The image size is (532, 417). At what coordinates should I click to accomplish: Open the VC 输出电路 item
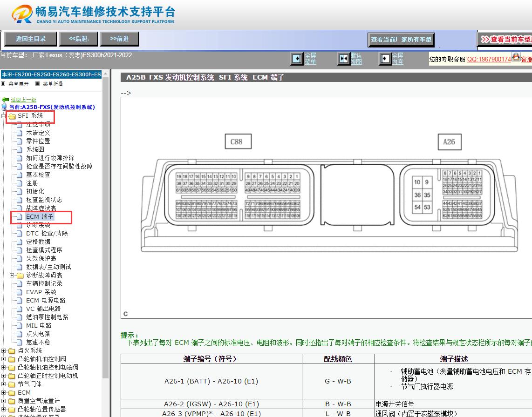[x=43, y=309]
